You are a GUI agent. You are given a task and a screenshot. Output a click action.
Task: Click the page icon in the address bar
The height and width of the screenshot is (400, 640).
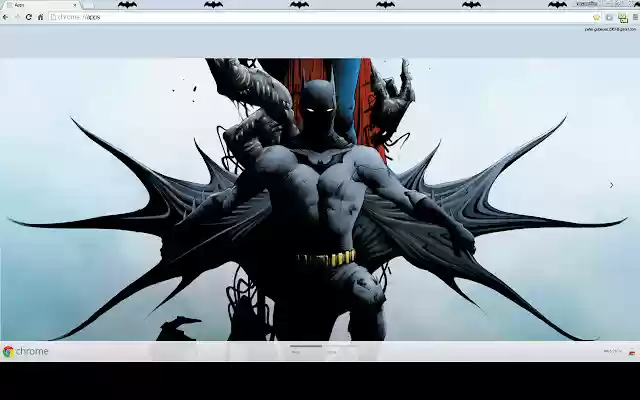pyautogui.click(x=53, y=17)
